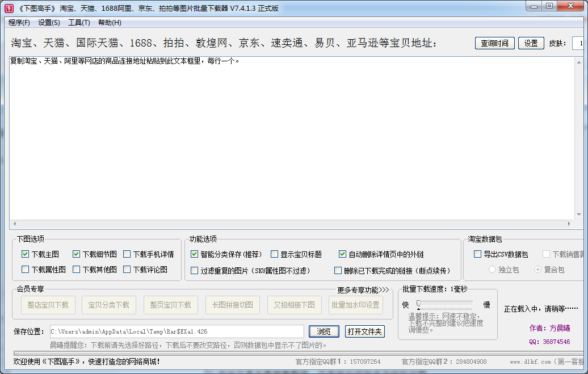Select the 独立包 radio button

coord(493,270)
